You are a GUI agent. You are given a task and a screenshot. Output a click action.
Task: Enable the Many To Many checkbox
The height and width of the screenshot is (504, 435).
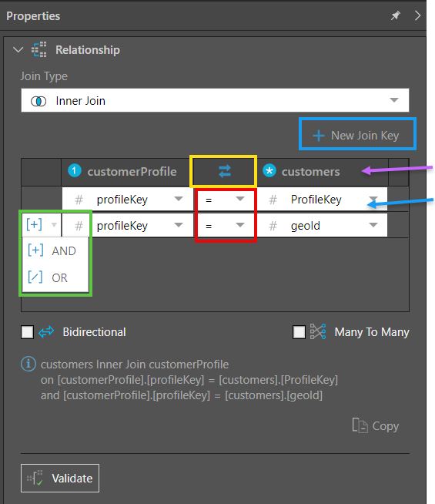299,332
